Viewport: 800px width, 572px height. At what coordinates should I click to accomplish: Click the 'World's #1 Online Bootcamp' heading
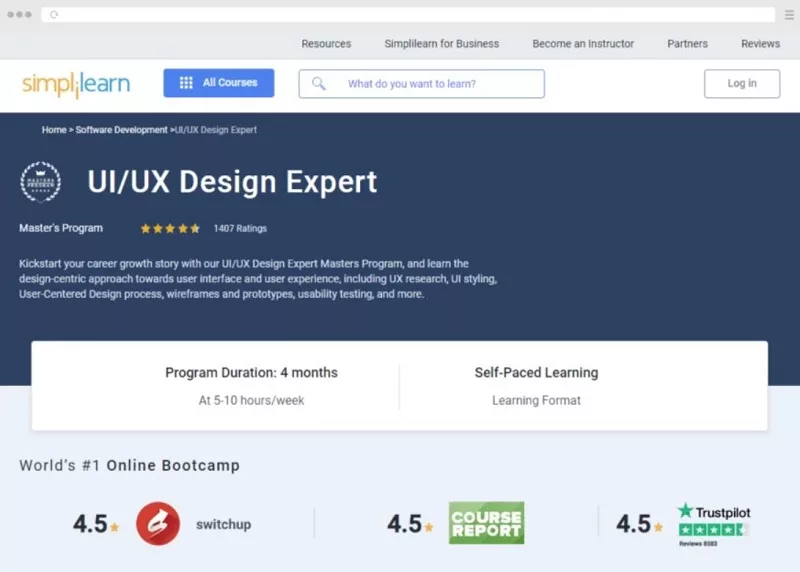pyautogui.click(x=130, y=465)
